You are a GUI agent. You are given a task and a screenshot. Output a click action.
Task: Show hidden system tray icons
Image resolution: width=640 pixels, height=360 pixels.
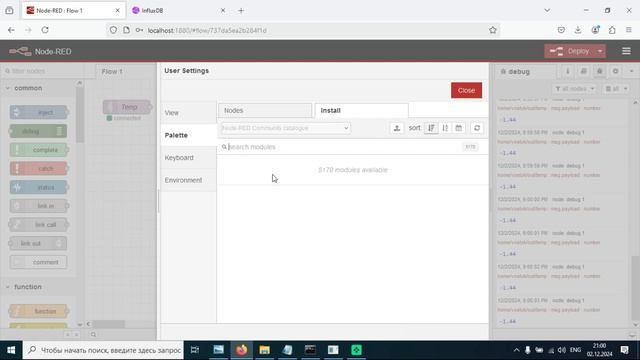pyautogui.click(x=516, y=350)
